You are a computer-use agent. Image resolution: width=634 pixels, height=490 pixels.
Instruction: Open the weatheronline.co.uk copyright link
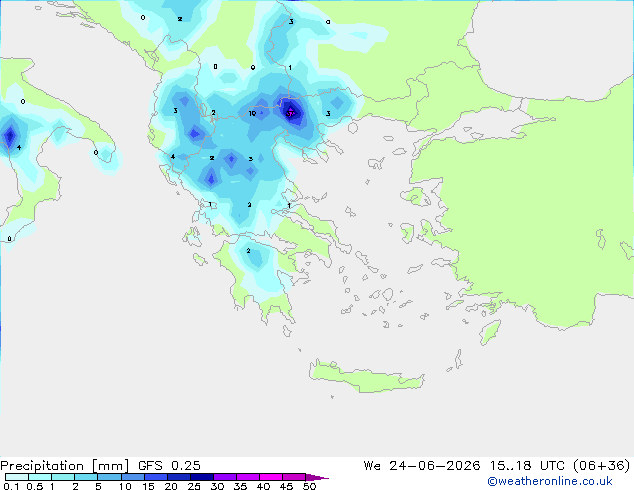click(550, 481)
